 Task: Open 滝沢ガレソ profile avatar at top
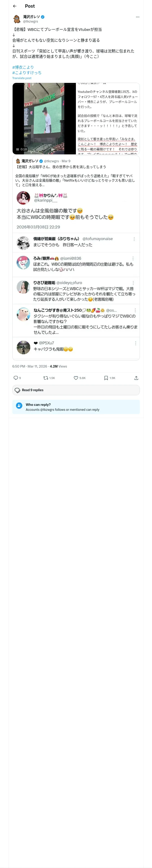coord(16,19)
